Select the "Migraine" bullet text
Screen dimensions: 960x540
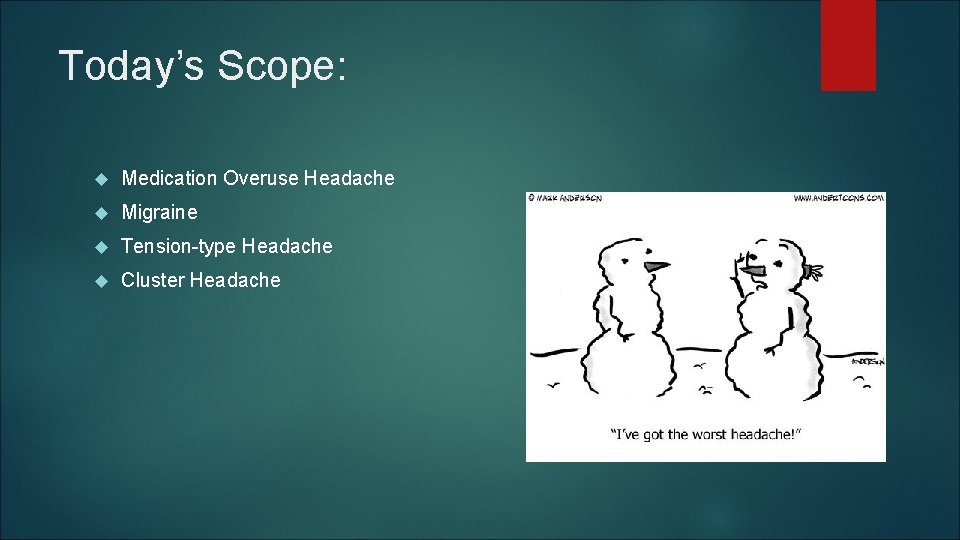tap(159, 212)
